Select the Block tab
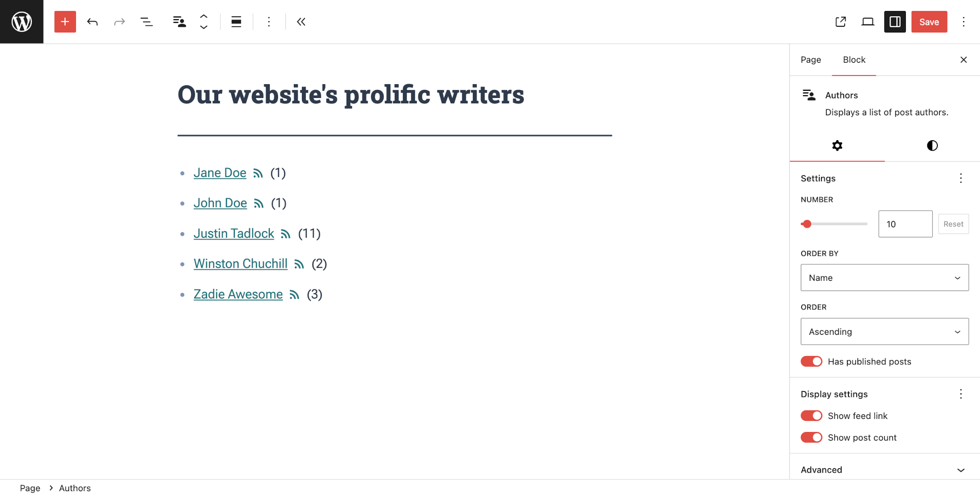980x496 pixels. (854, 60)
